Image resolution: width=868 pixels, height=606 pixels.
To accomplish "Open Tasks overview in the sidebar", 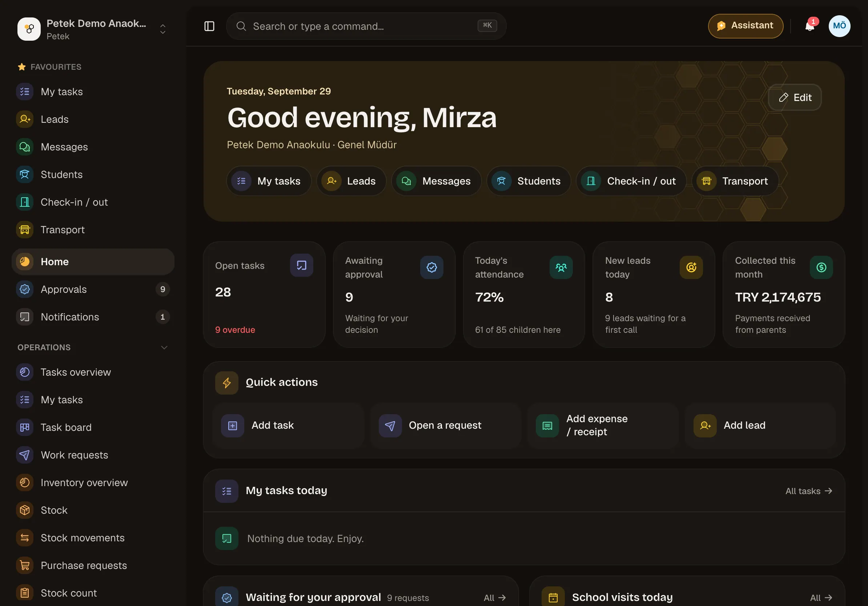I will click(x=93, y=372).
